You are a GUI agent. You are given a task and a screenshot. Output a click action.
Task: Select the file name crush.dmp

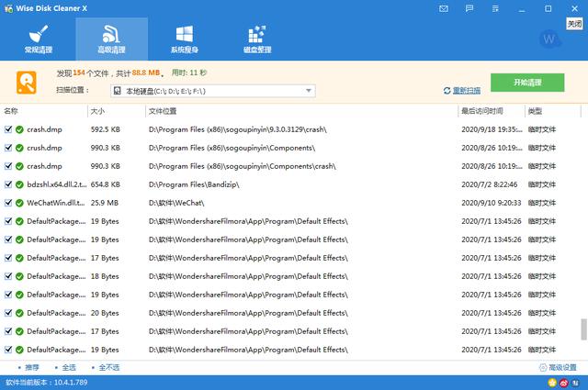pyautogui.click(x=44, y=148)
